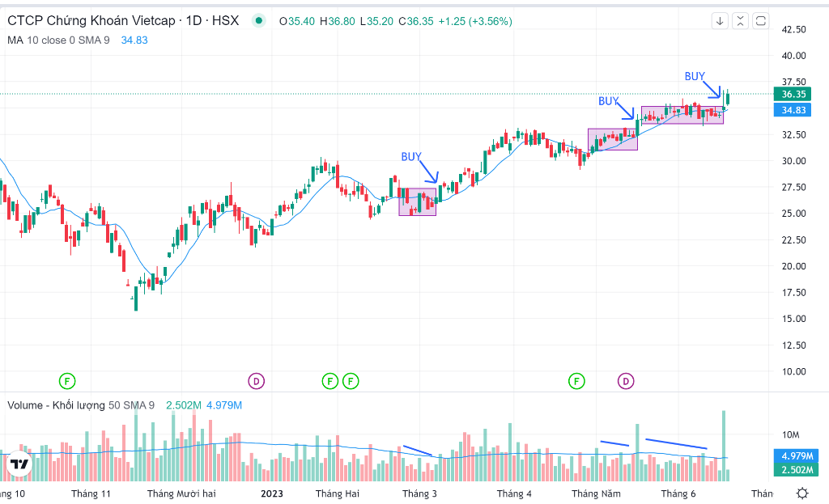829x504 pixels.
Task: Click the Tháng 4 time axis label
Action: click(514, 493)
